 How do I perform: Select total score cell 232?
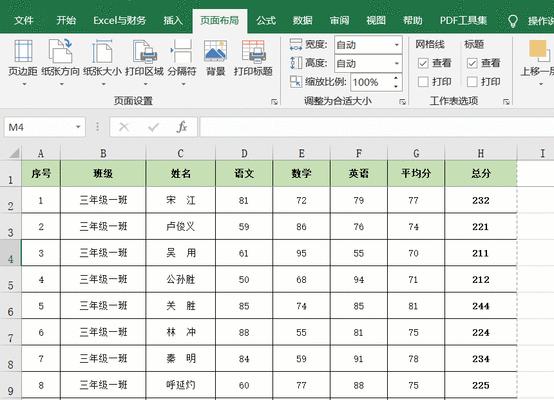pyautogui.click(x=481, y=200)
